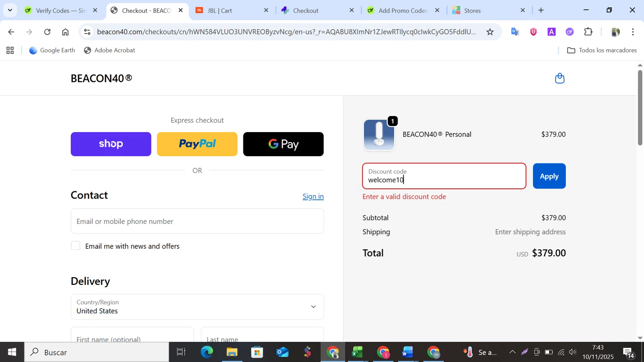Click the BEACON40 Personal product thumbnail
Screen dimensions: 644x362
[379, 135]
